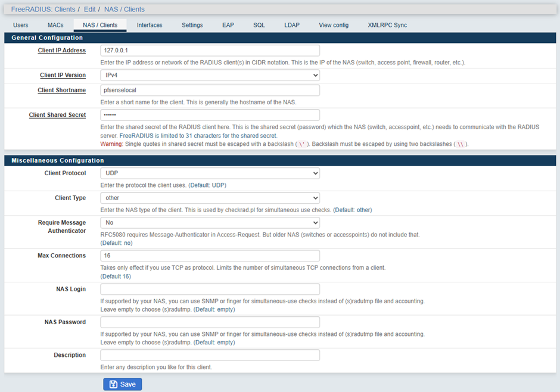Open the SQL tab

click(259, 25)
